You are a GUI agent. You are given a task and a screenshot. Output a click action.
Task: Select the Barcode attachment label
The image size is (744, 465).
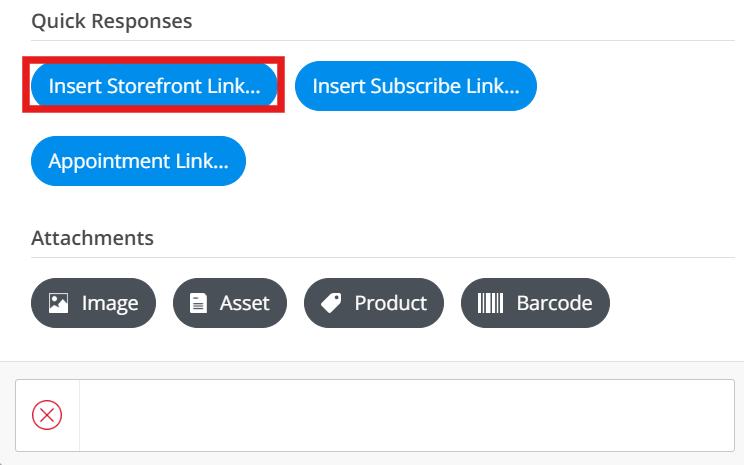(554, 303)
